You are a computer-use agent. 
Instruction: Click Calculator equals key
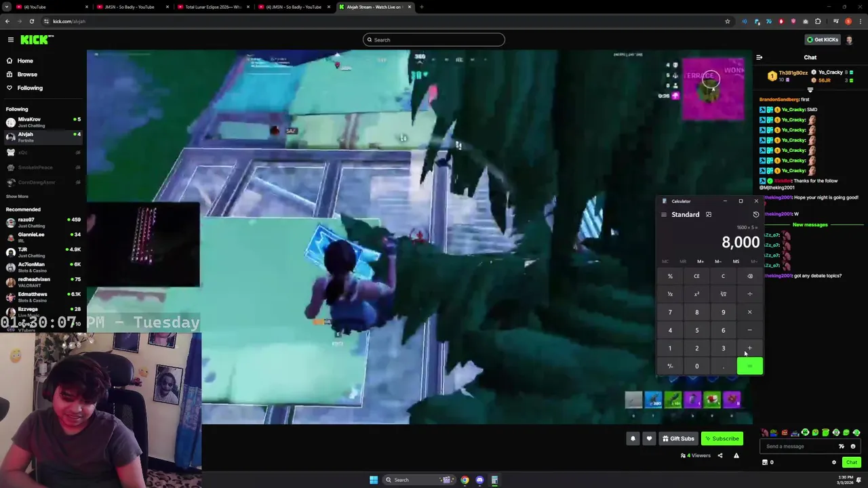750,367
